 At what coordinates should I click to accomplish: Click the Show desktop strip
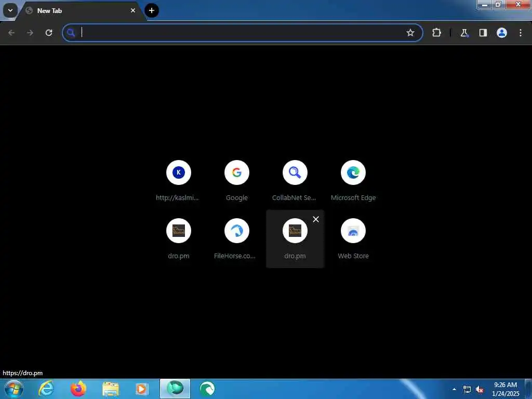[528, 389]
